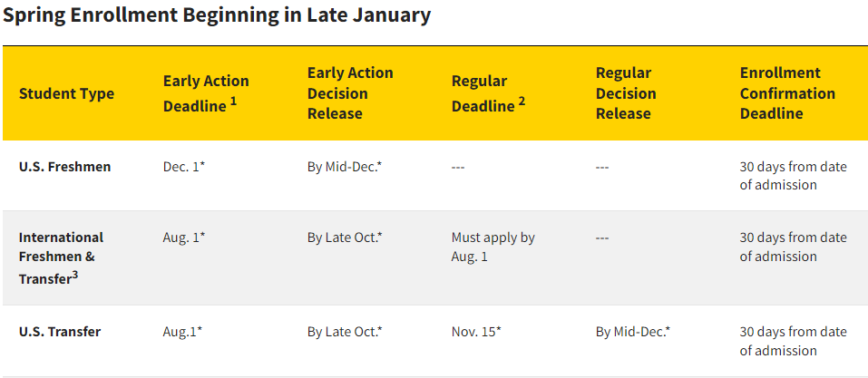Viewport: 868px width, 378px height.
Task: Click the Nov. 15* regular deadline
Action: click(476, 332)
